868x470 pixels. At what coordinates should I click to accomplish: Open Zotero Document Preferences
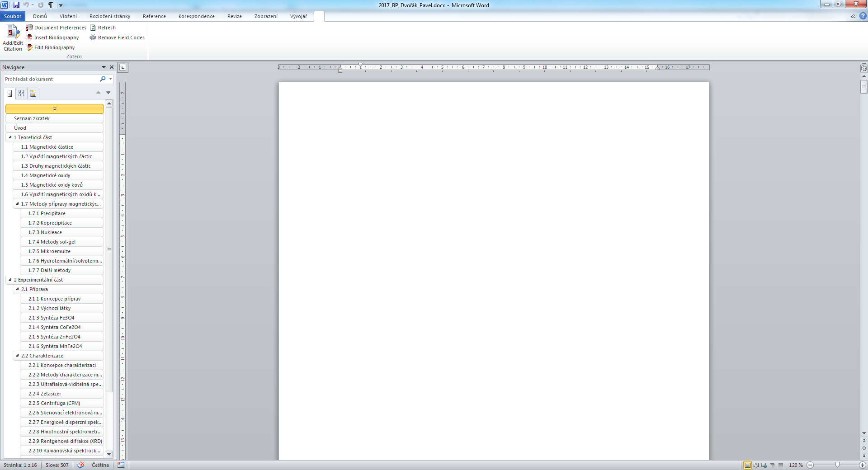pos(56,28)
